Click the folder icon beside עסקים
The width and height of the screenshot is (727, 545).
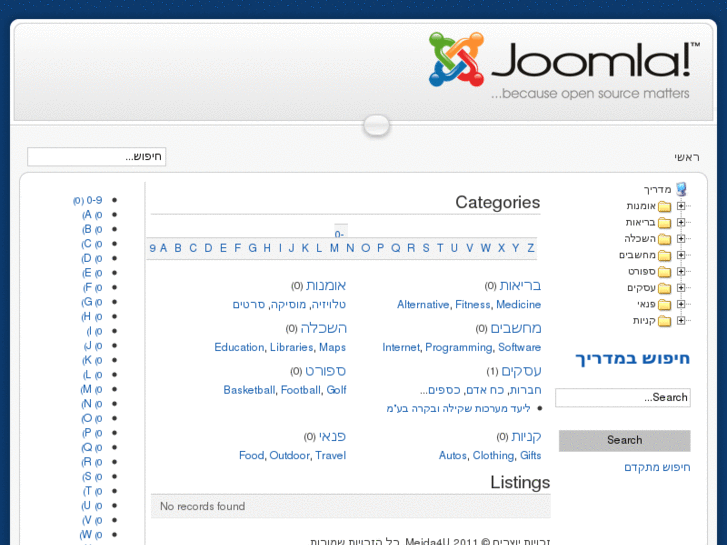point(664,288)
